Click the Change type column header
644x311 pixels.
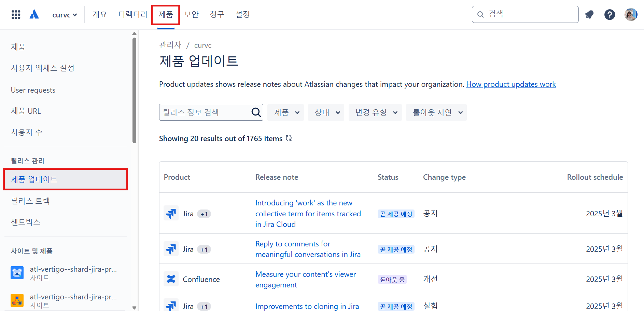click(444, 177)
